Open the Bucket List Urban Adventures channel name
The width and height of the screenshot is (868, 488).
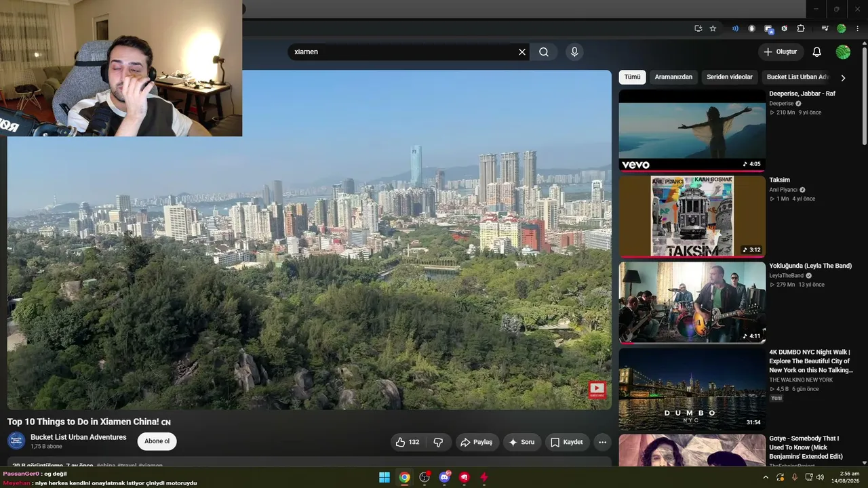79,437
